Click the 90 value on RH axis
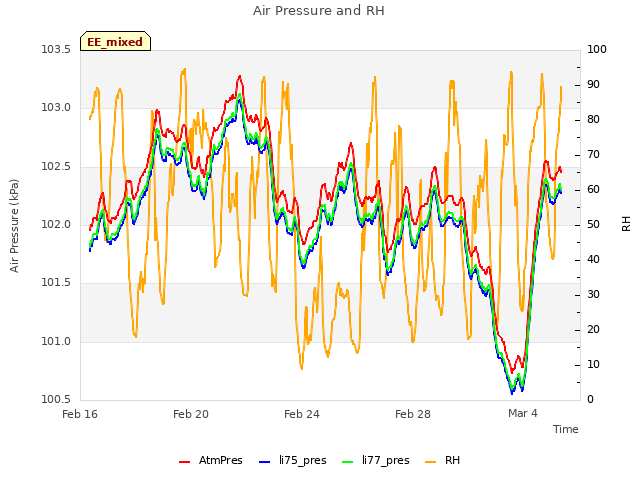This screenshot has height=480, width=640. [x=593, y=84]
